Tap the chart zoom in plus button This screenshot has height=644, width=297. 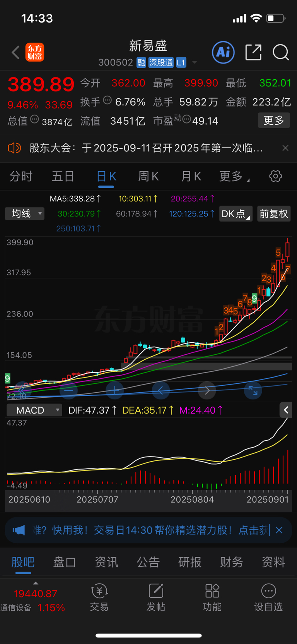coord(114,390)
